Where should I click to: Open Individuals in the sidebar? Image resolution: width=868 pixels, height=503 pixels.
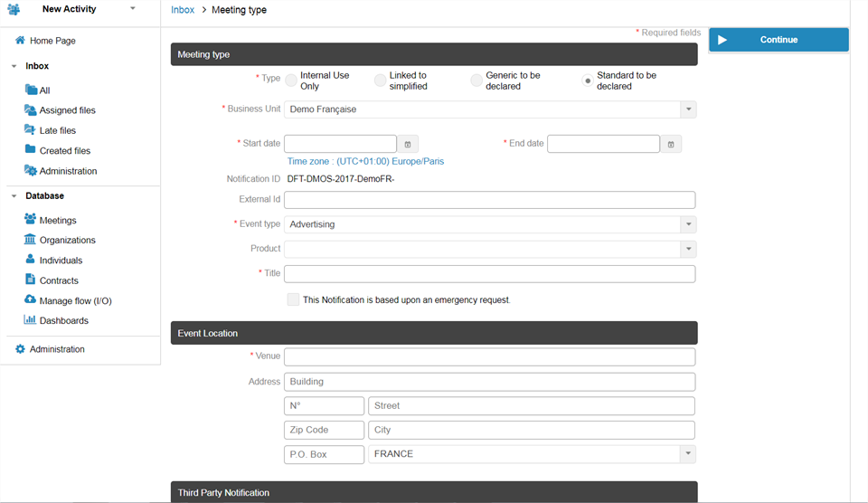[61, 261]
